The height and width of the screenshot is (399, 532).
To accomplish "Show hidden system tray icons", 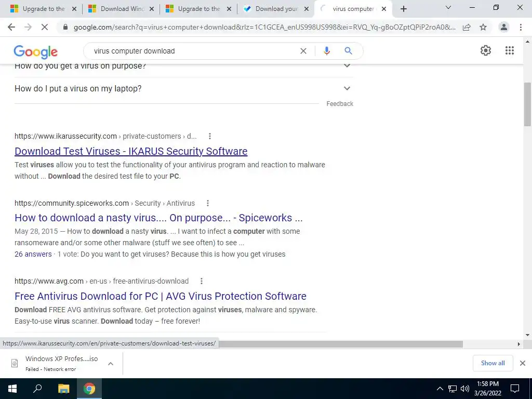I will click(440, 389).
